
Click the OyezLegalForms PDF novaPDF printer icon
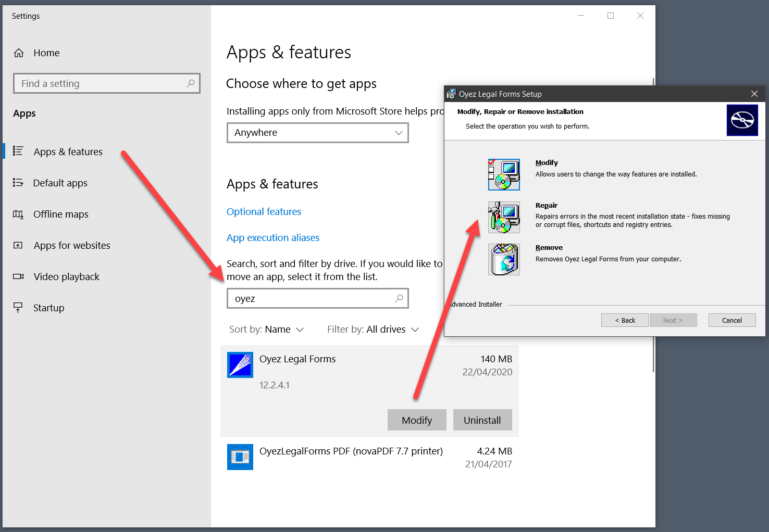(240, 457)
